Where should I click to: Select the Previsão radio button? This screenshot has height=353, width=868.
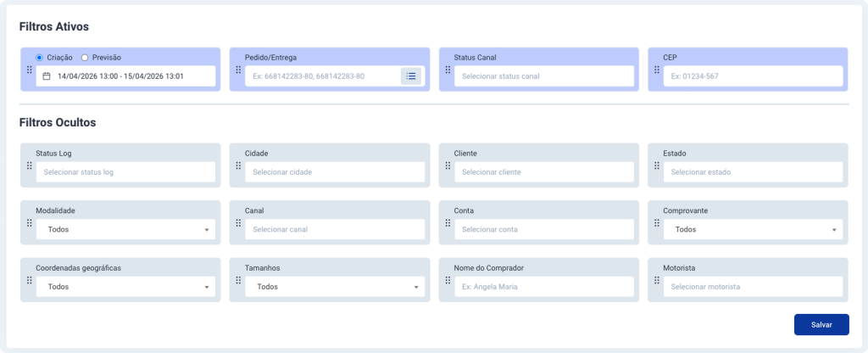click(85, 57)
